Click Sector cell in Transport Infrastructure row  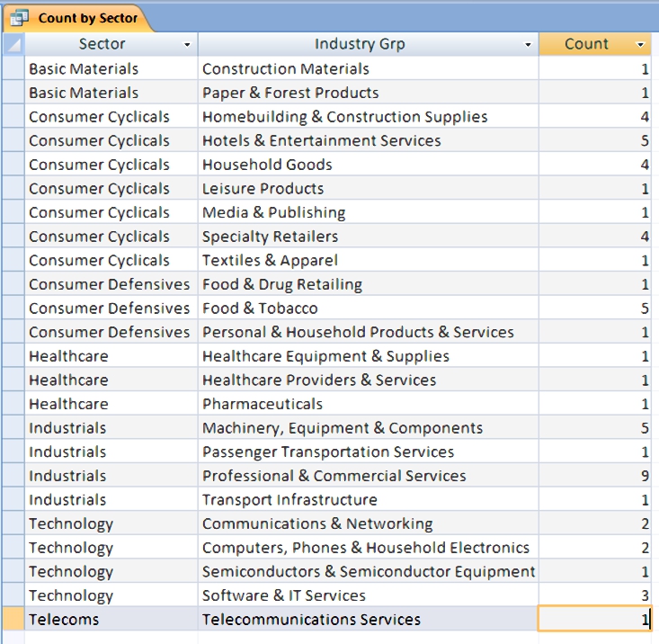[111, 500]
